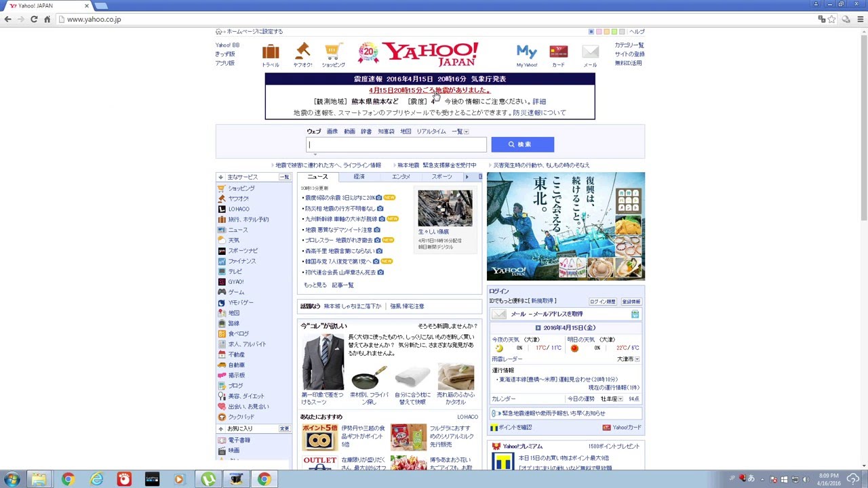The width and height of the screenshot is (868, 488).
Task: Select the green page color theme swatch
Action: point(614,32)
